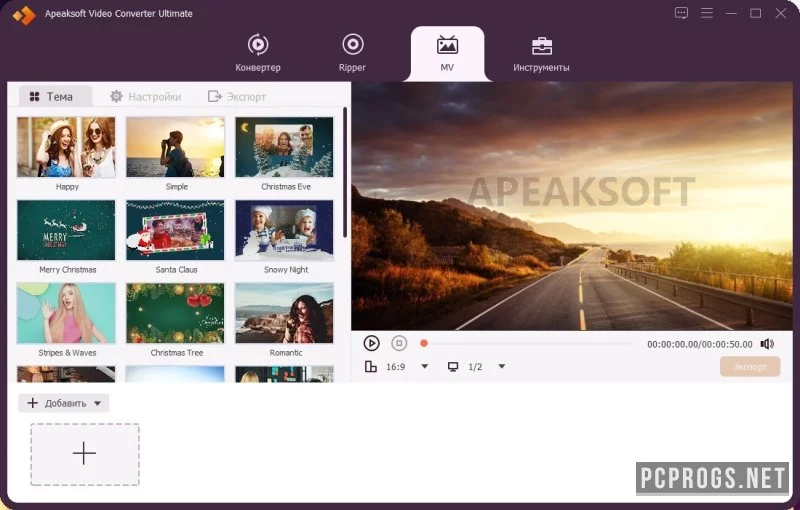
Task: Expand the Добавить dropdown arrow
Action: click(x=97, y=403)
